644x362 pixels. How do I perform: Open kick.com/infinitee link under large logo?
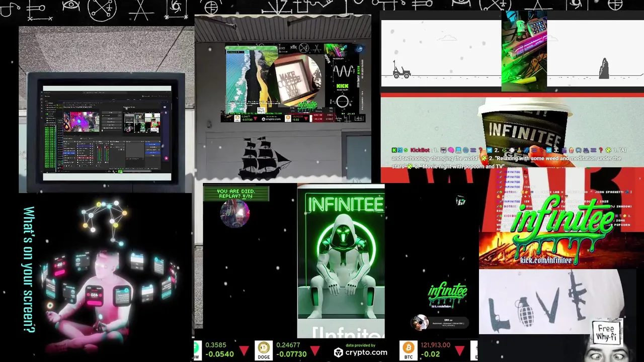[x=546, y=260]
